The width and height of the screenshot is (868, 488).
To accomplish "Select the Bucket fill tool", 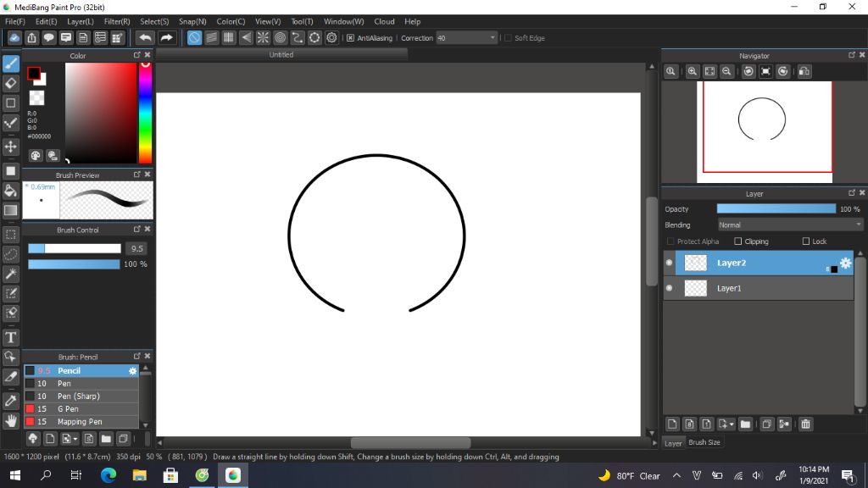I will click(11, 191).
